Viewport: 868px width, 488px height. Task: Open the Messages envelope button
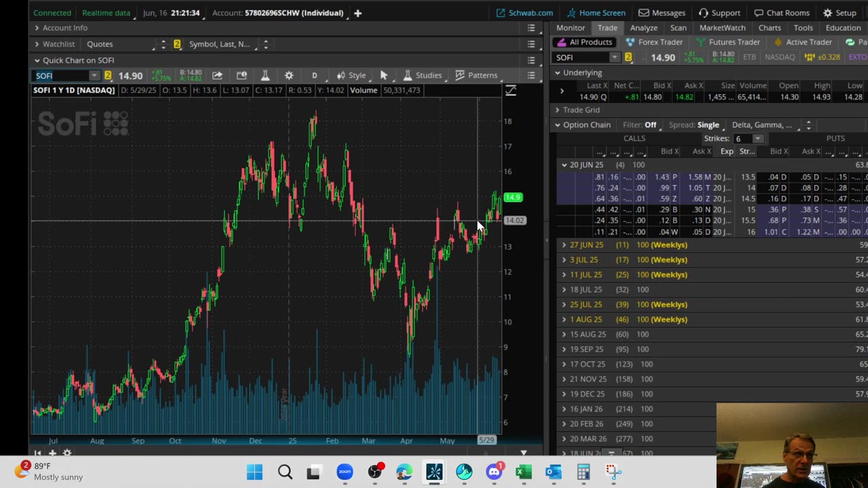662,13
